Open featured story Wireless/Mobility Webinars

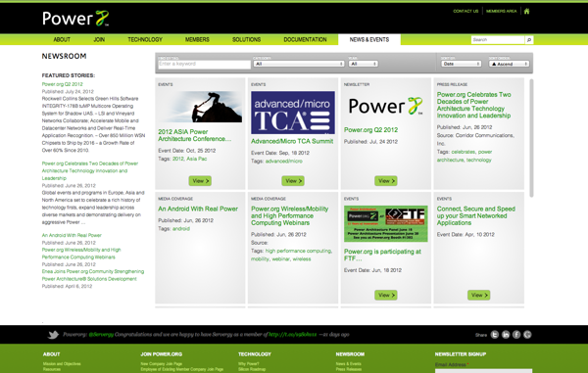81,254
